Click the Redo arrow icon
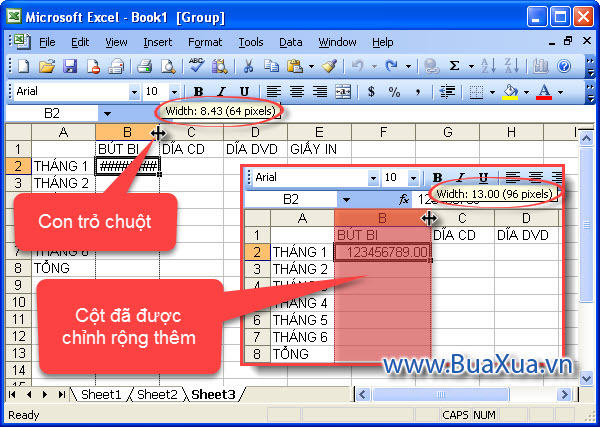 tap(392, 67)
